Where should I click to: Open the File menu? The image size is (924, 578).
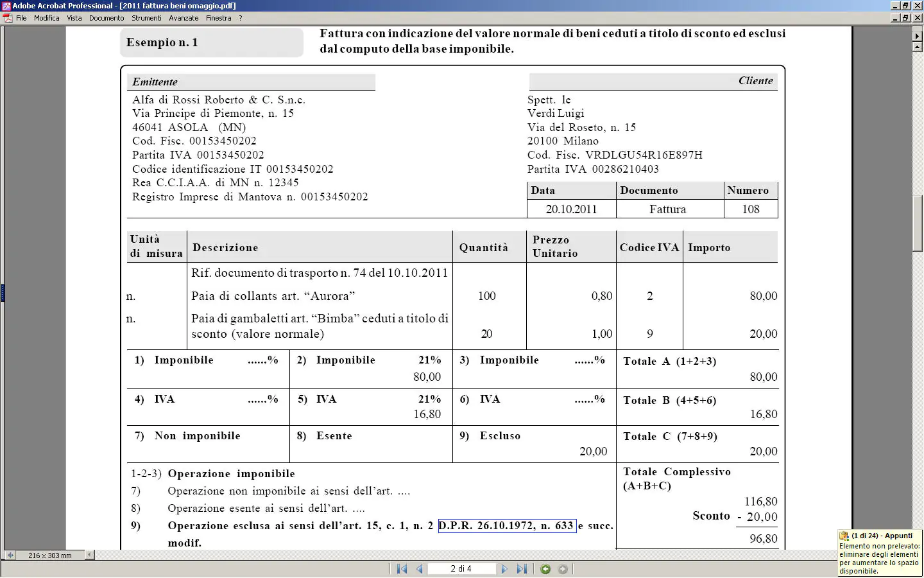pyautogui.click(x=21, y=18)
